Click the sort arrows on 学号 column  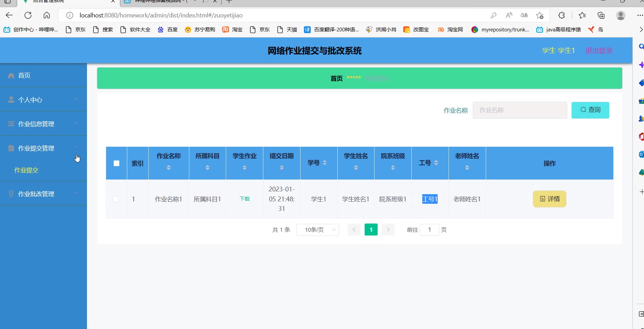pos(325,163)
